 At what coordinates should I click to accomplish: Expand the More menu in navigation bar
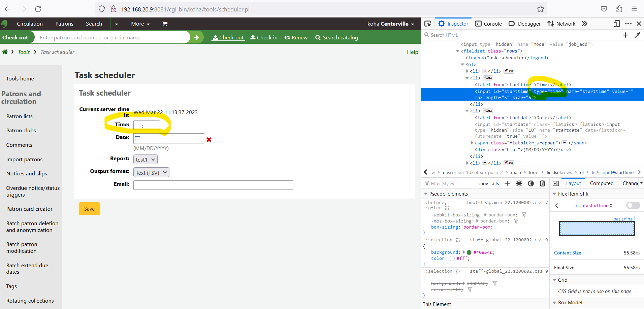point(140,24)
